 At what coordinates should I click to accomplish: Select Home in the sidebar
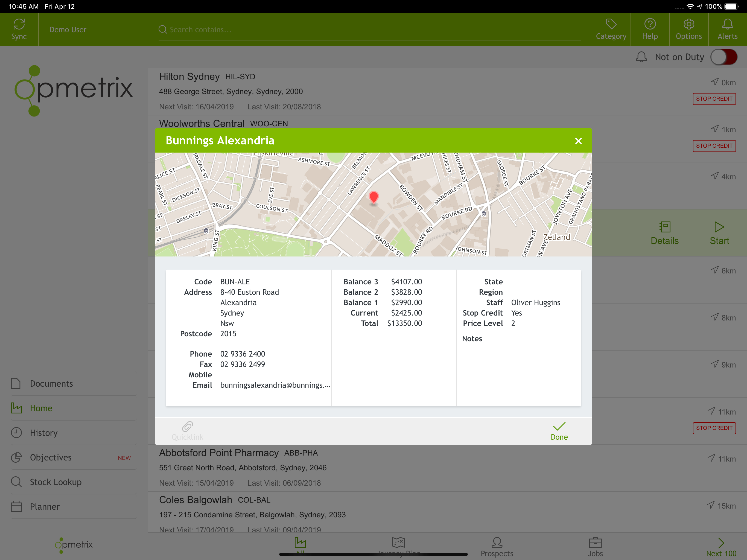click(74, 408)
